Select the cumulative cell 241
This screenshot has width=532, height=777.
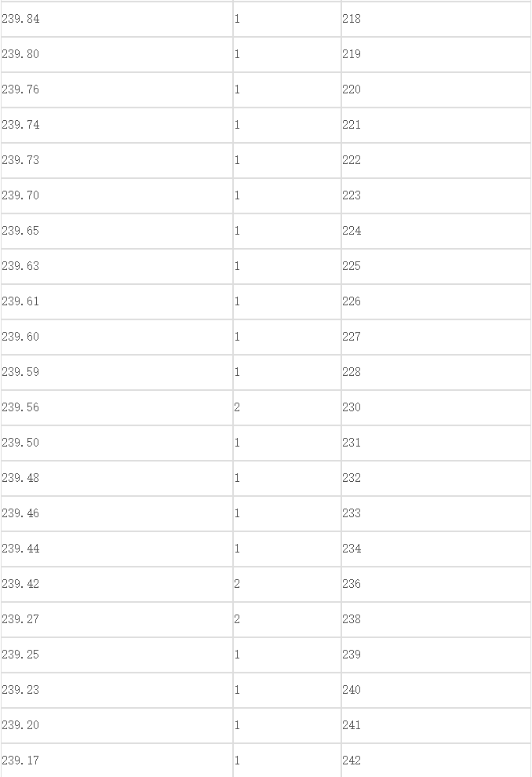tap(436, 725)
